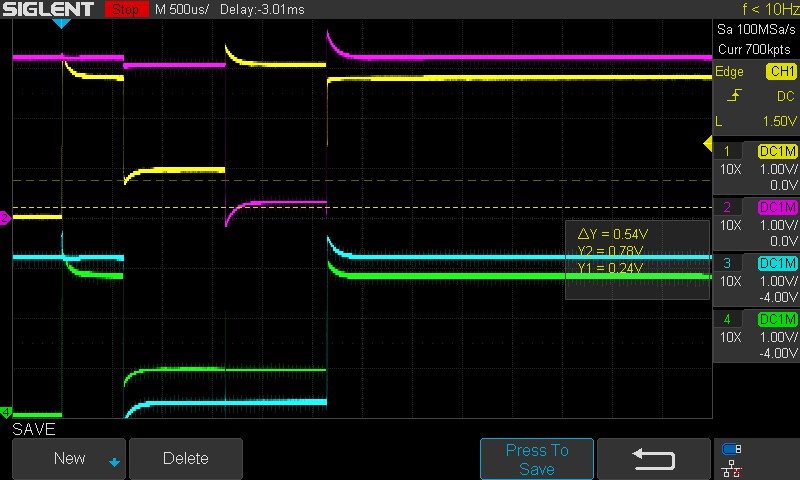Screen dimensions: 800x480
Task: Click the USB device status icon
Action: (x=731, y=449)
